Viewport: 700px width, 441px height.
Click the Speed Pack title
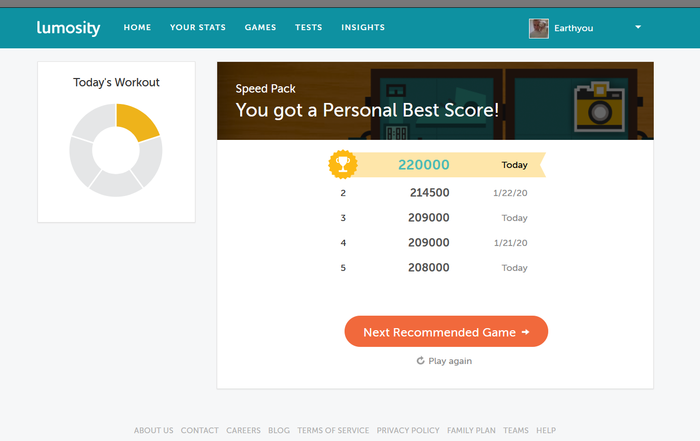[x=266, y=89]
